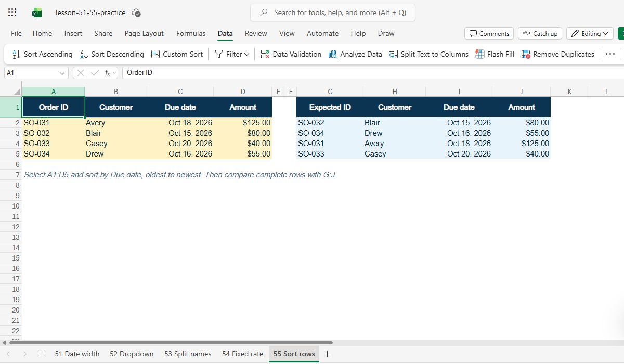Screen dimensions: 624x364
Task: Select the Due date header cell in column C
Action: coord(180,107)
